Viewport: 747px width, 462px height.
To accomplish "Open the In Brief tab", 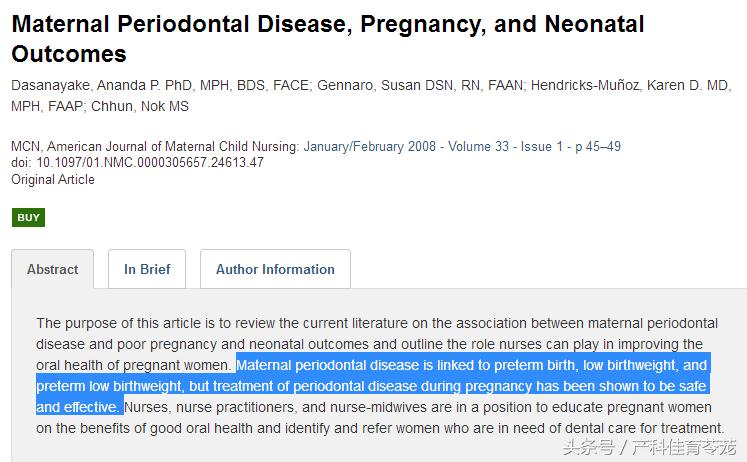I will [147, 269].
